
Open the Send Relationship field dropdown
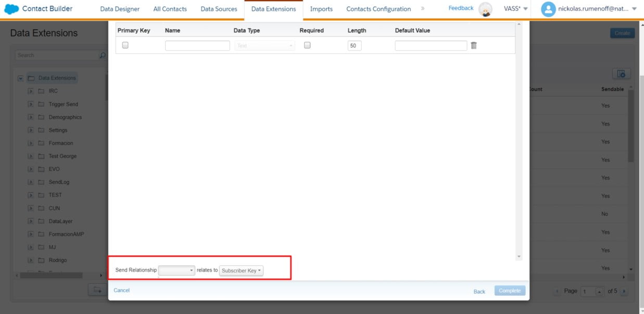[x=176, y=270]
